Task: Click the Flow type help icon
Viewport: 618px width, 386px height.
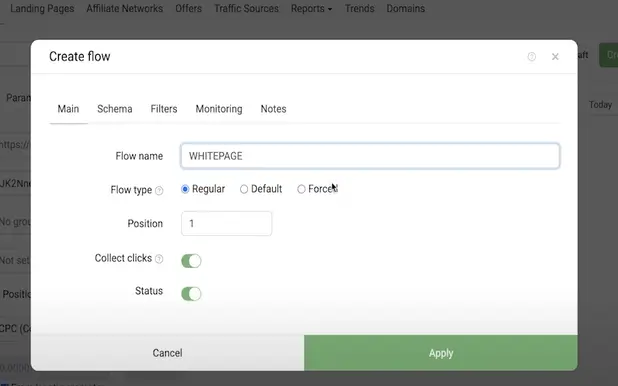Action: pyautogui.click(x=159, y=191)
